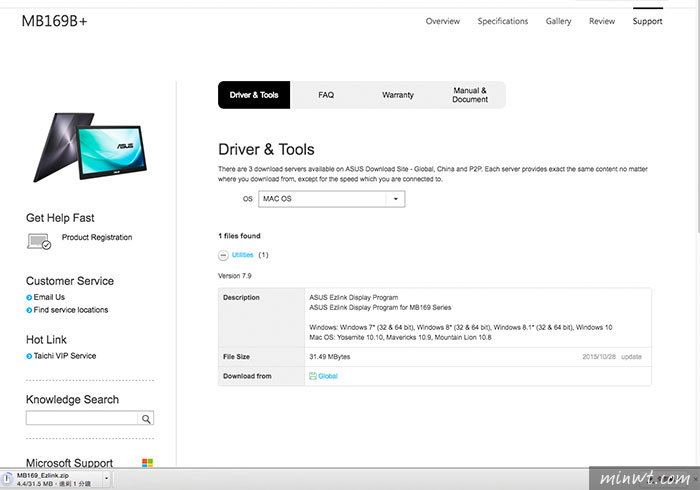Screen dimensions: 700x490
Task: Click the Knowledge Search input field
Action: point(82,418)
